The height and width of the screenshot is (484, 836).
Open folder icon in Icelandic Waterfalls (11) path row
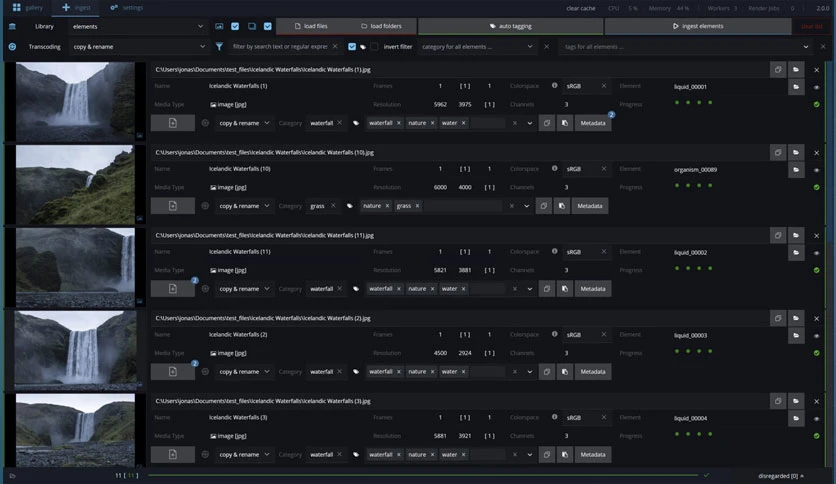tap(796, 235)
